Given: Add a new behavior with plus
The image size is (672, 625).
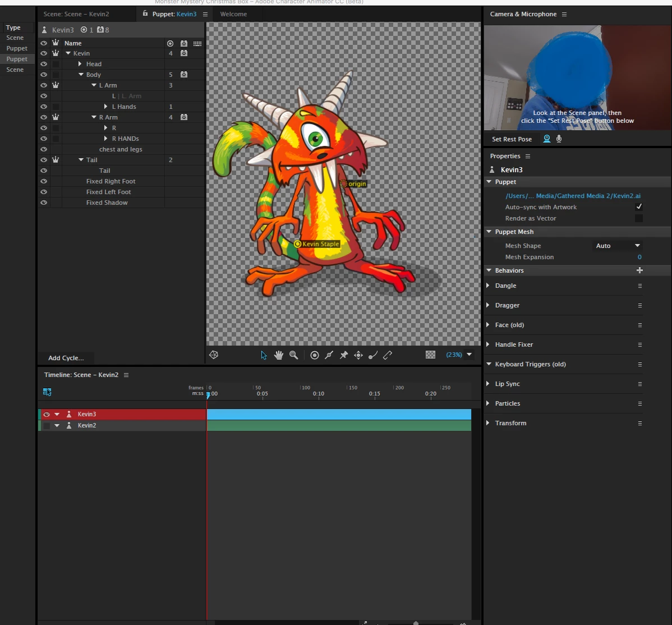Looking at the screenshot, I should [x=639, y=270].
